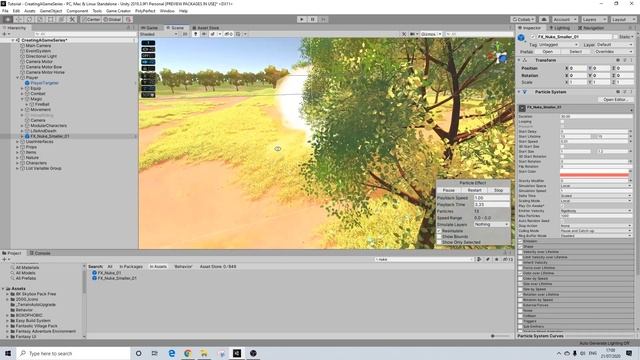Open the Collab dropdown
The height and width of the screenshot is (360, 640).
pos(523,19)
